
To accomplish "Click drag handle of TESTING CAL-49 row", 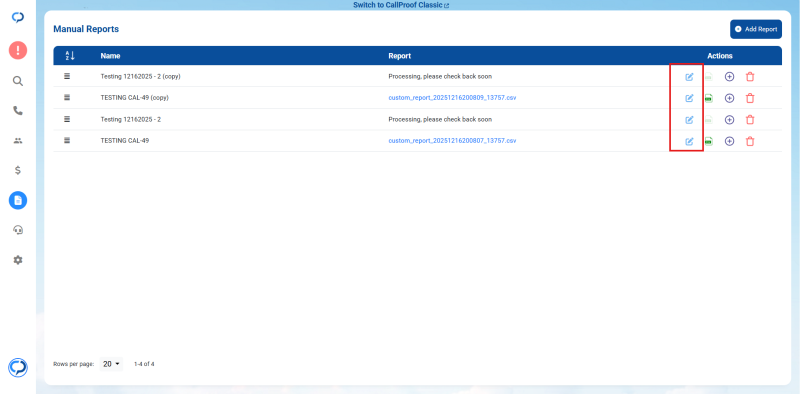I will click(x=67, y=140).
